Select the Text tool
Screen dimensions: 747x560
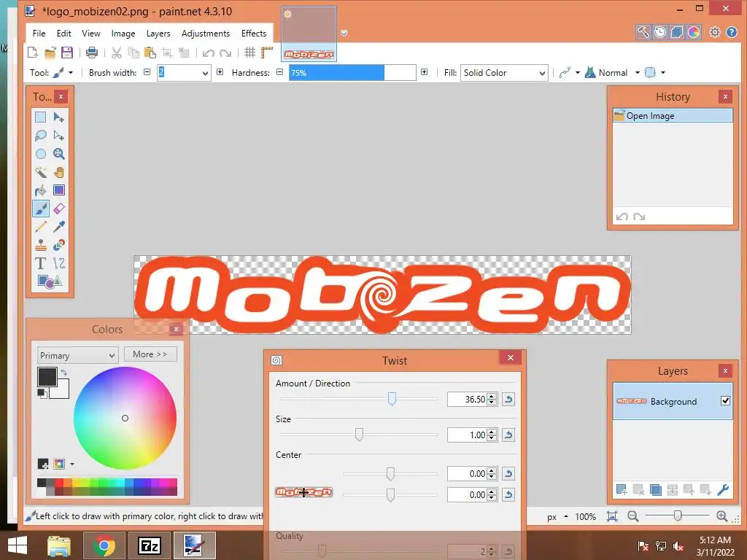(41, 263)
